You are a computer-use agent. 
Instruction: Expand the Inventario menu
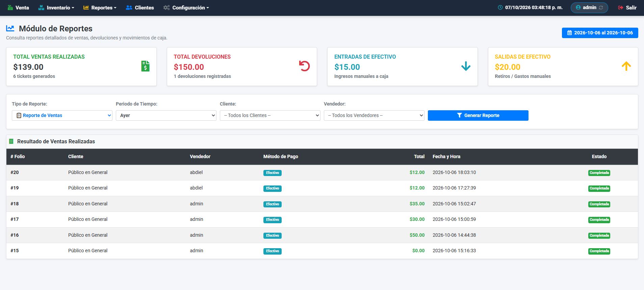click(x=56, y=8)
